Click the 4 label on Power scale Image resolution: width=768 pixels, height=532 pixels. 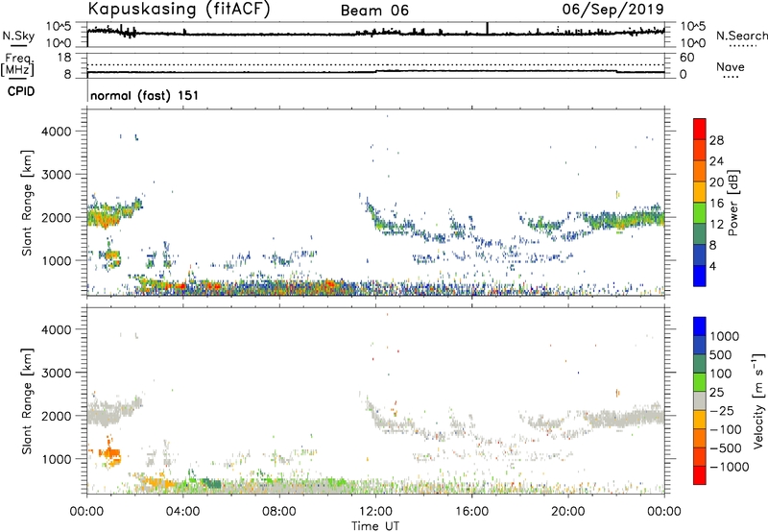pyautogui.click(x=712, y=266)
